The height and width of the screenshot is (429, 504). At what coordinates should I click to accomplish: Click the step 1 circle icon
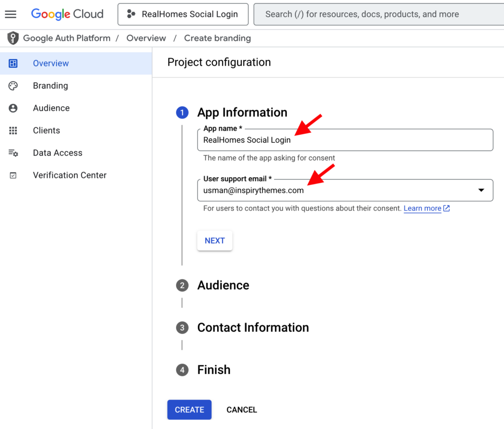pyautogui.click(x=182, y=113)
